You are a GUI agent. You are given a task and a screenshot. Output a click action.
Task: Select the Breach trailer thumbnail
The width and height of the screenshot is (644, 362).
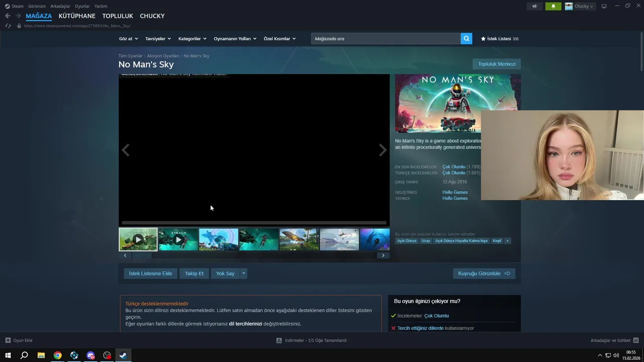click(178, 239)
